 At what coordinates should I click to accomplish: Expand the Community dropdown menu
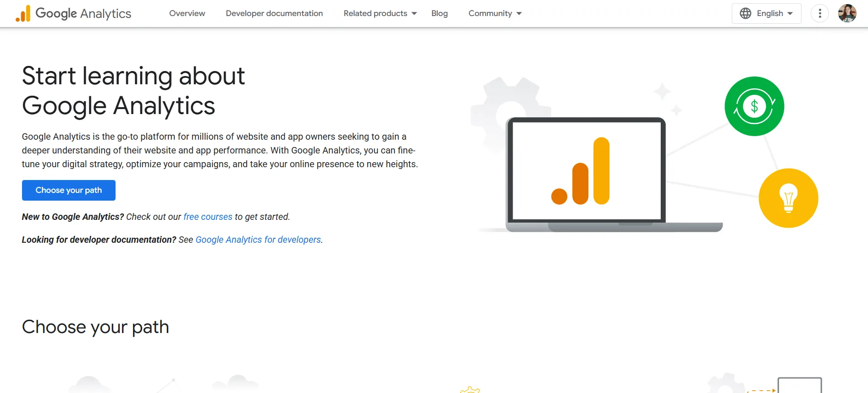pos(495,13)
